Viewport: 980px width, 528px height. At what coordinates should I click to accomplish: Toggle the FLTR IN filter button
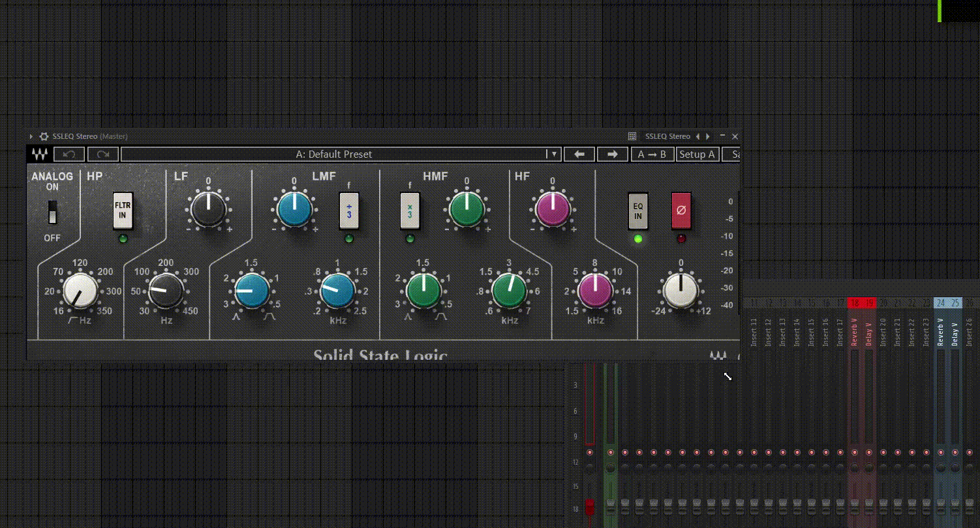(123, 211)
